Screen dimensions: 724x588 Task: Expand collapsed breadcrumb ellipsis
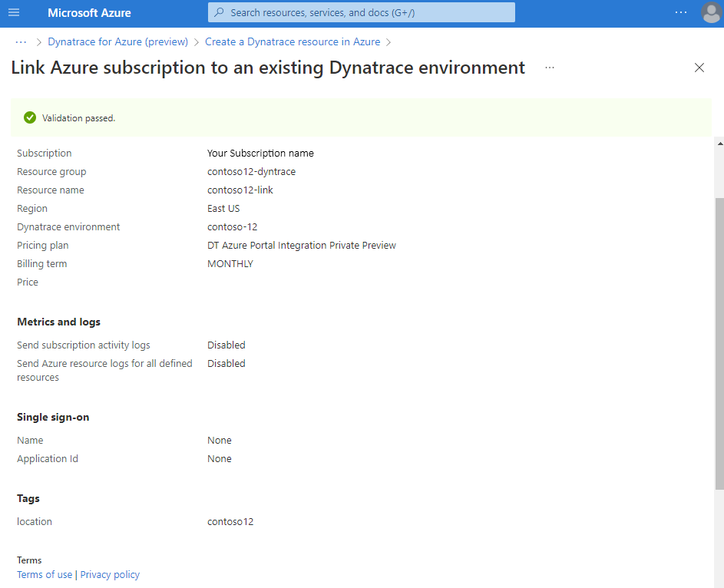click(21, 42)
